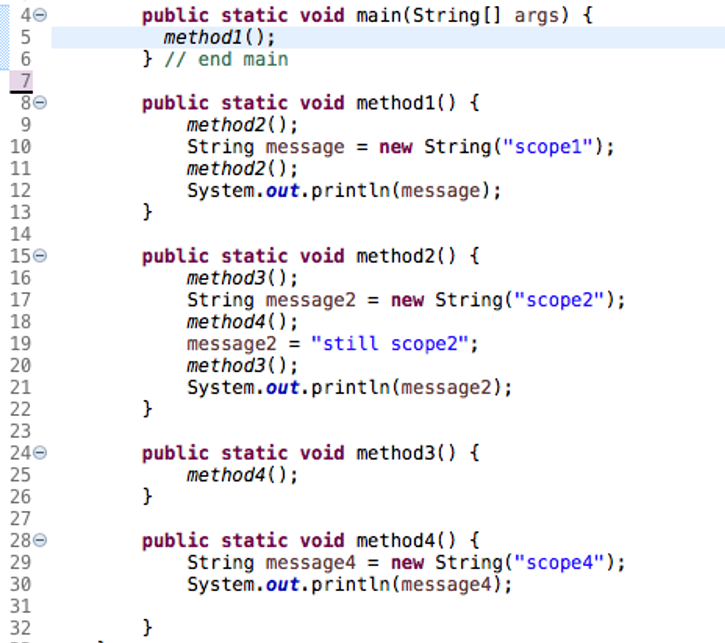Collapse method1 with the line 8 fold marker
725x643 pixels.
point(40,103)
